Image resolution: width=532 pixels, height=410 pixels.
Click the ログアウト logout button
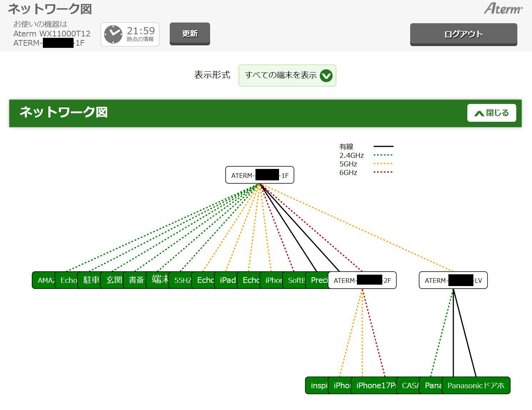pos(463,34)
